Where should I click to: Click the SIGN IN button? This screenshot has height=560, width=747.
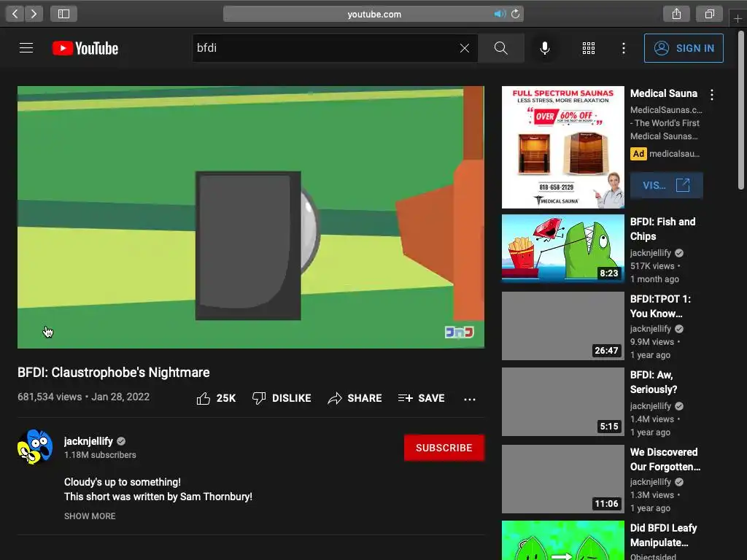[684, 48]
